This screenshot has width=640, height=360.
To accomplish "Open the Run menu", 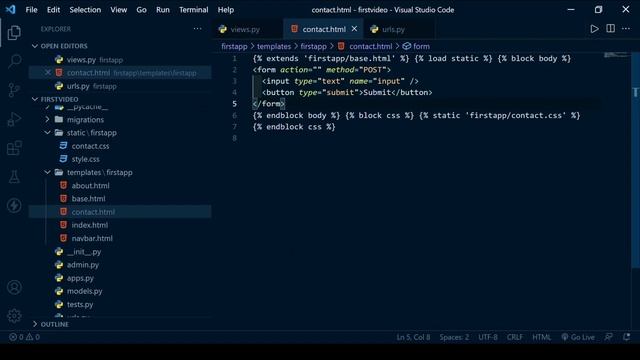I will tap(162, 10).
